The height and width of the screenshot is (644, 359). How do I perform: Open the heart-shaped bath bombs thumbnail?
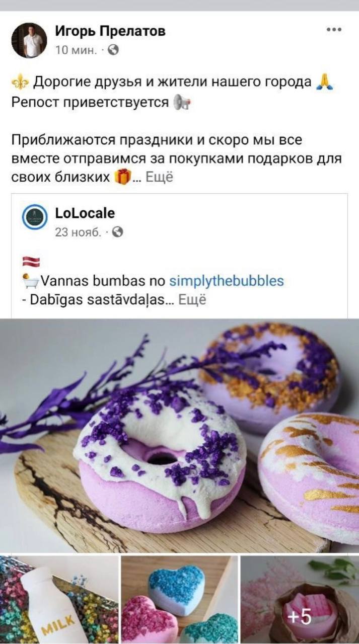click(x=179, y=600)
